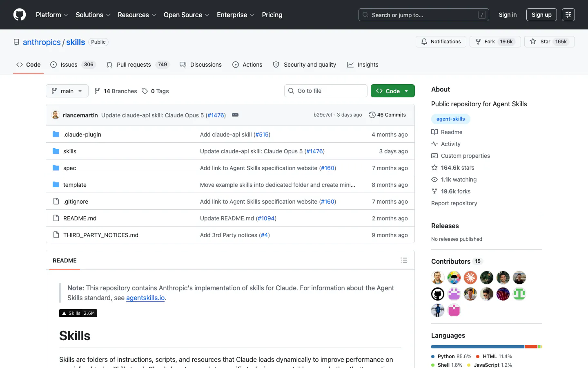Switch to the Security and quality tab
The image size is (588, 368).
[305, 65]
